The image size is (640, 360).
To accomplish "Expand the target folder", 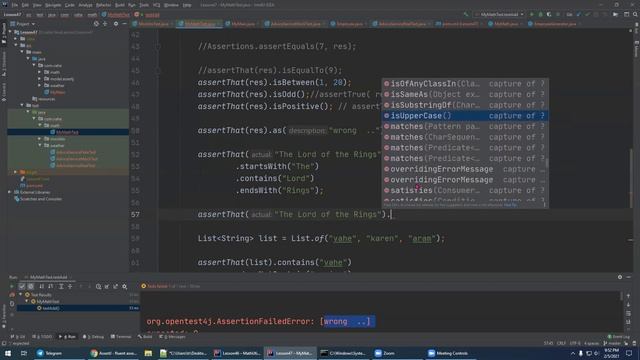I will tap(16, 172).
